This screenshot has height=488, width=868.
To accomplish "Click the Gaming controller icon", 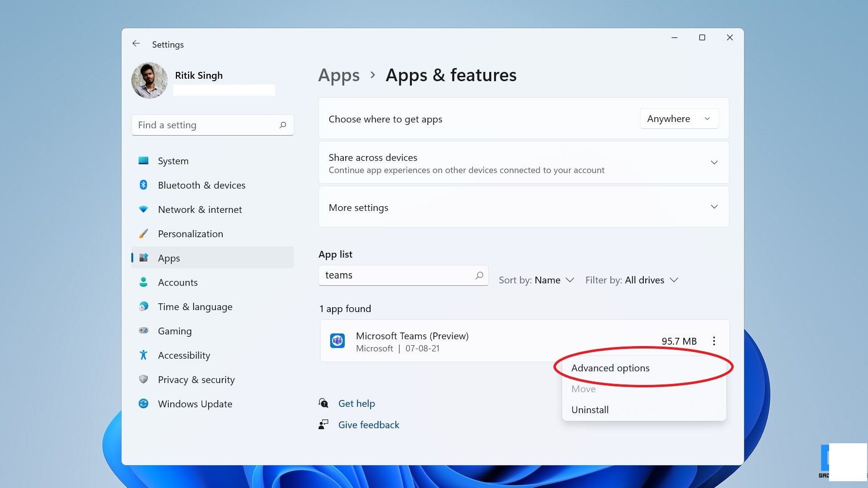I will coord(143,331).
